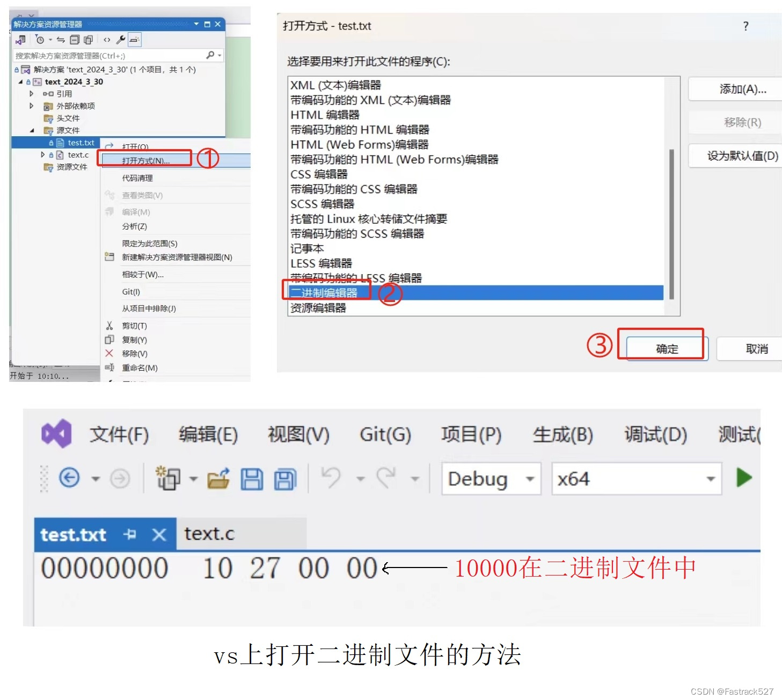Click the view code angle brackets icon

pos(107,40)
